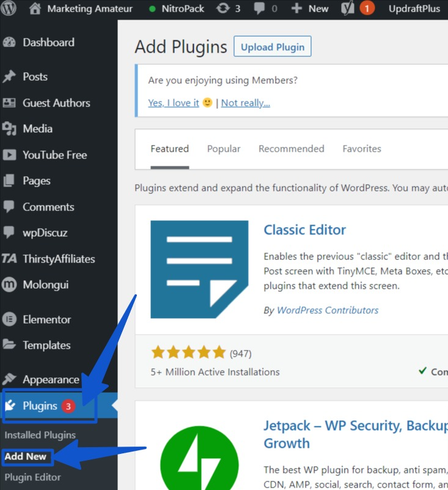Click the plus icon next to New

[x=296, y=9]
